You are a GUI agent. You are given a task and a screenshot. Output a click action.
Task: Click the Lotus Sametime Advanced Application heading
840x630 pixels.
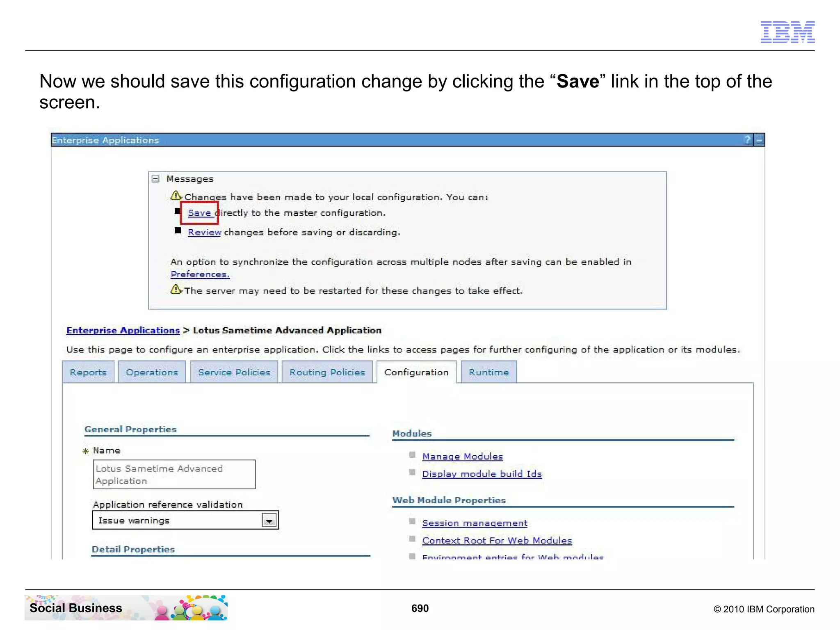pyautogui.click(x=287, y=330)
